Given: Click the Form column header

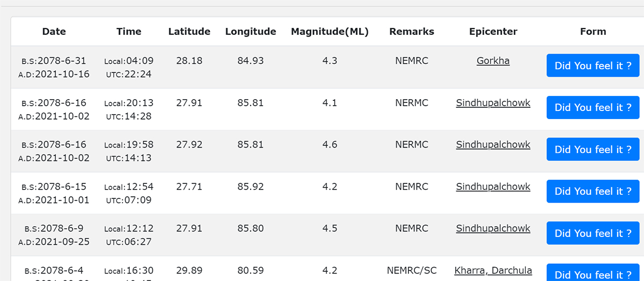Looking at the screenshot, I should [x=592, y=32].
